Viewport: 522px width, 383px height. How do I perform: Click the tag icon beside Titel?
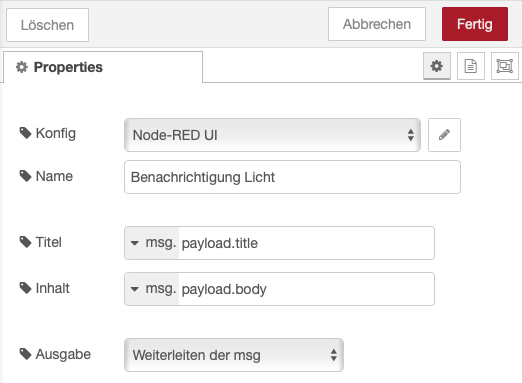pos(25,242)
